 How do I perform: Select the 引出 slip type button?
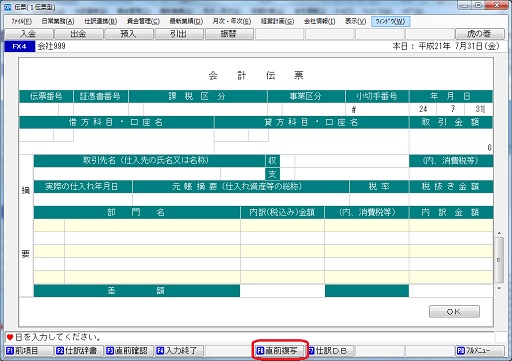point(179,34)
